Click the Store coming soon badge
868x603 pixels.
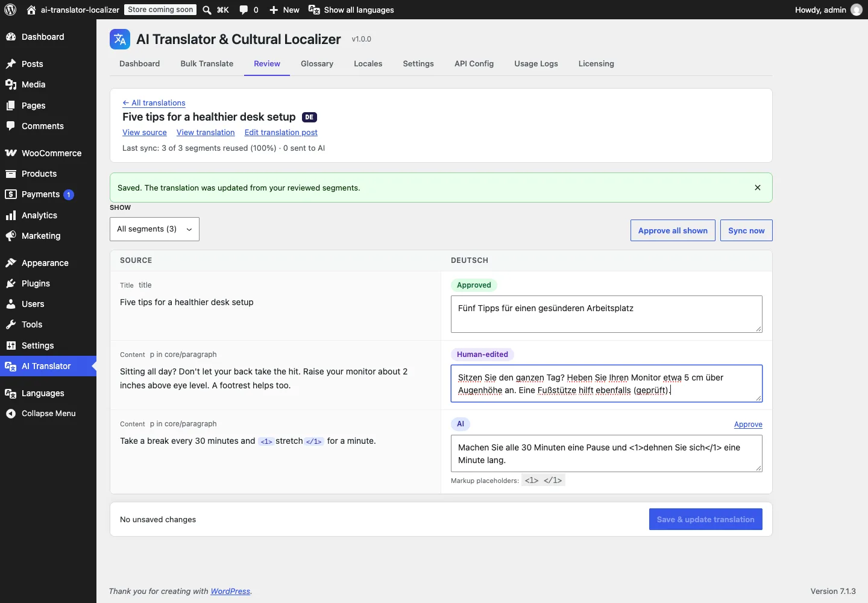pos(160,10)
